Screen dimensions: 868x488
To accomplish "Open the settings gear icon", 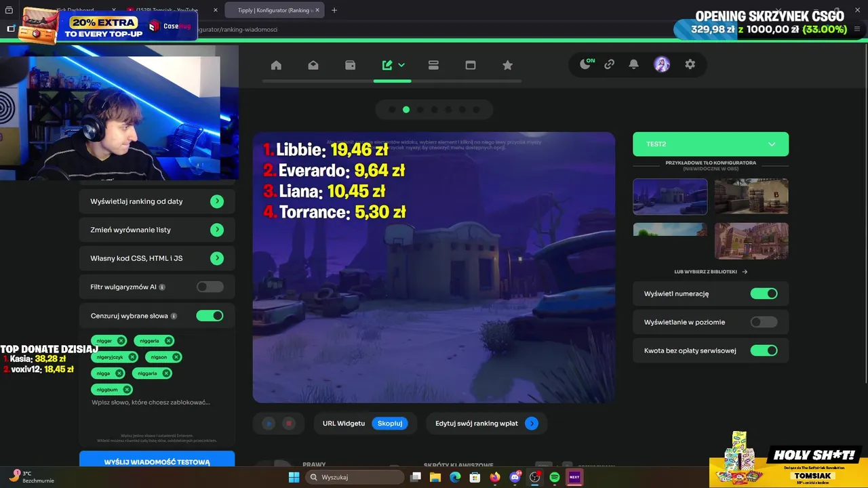I will (x=690, y=64).
